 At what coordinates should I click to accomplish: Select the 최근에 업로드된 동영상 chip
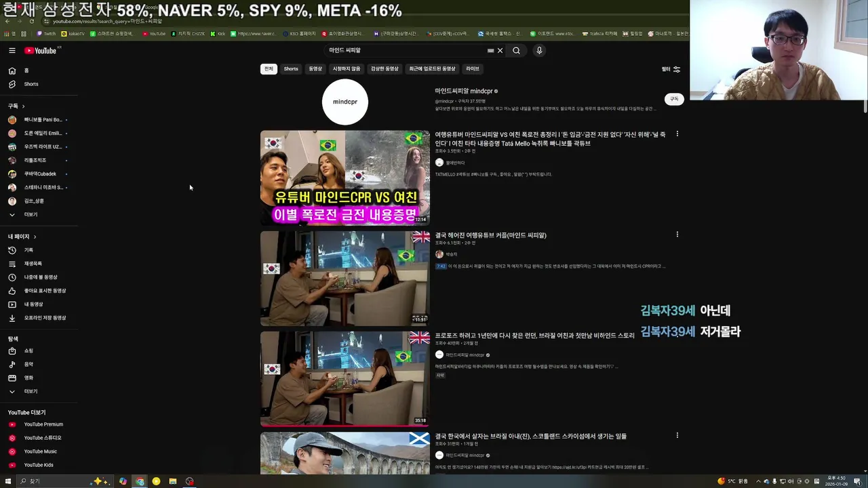(432, 69)
